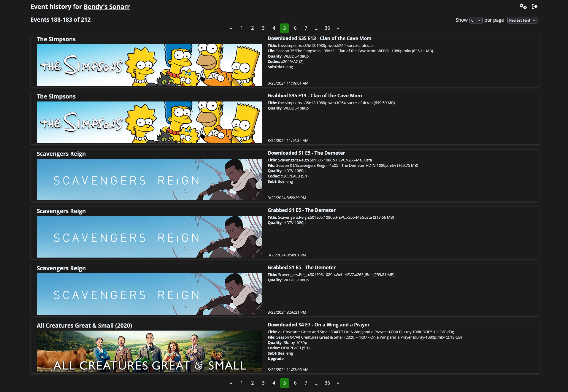Open the settings gears icon
Screen dimensions: 568x392
(x=523, y=7)
